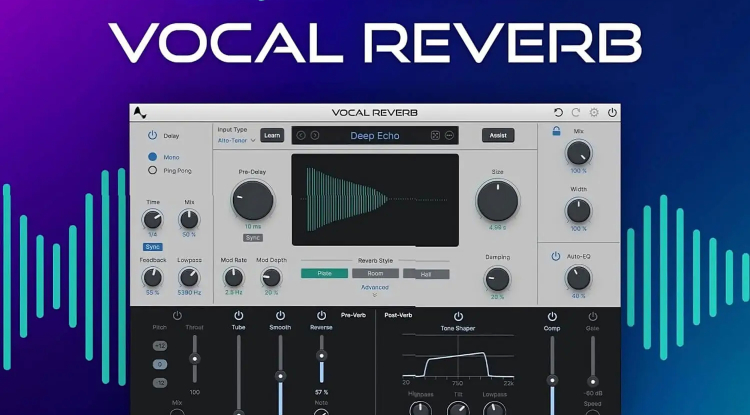Screen dimensions: 750x415
Task: Click the undo arrow icon
Action: (x=558, y=113)
